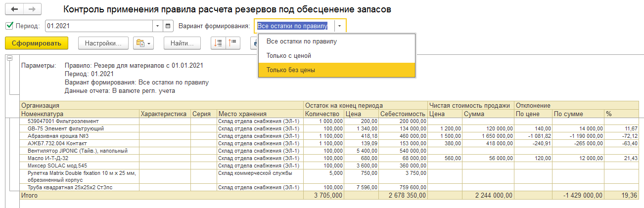Image resolution: width=644 pixels, height=208 pixels.
Task: Toggle the Вариант формирования dropdown arrow
Action: tap(340, 26)
